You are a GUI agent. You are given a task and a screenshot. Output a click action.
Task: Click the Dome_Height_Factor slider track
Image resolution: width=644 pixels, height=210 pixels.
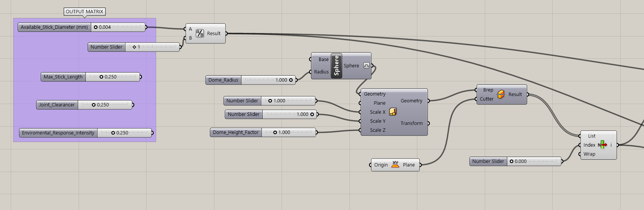pyautogui.click(x=288, y=132)
